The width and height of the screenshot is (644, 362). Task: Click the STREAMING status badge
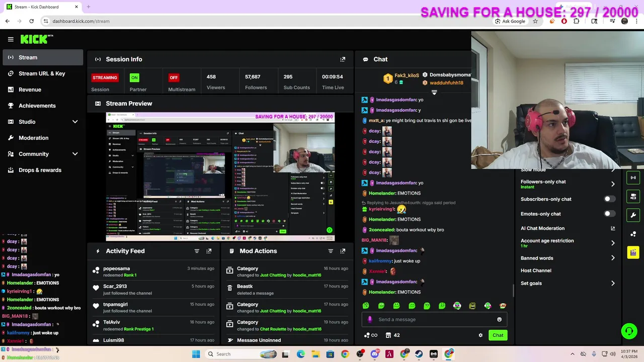105,77
